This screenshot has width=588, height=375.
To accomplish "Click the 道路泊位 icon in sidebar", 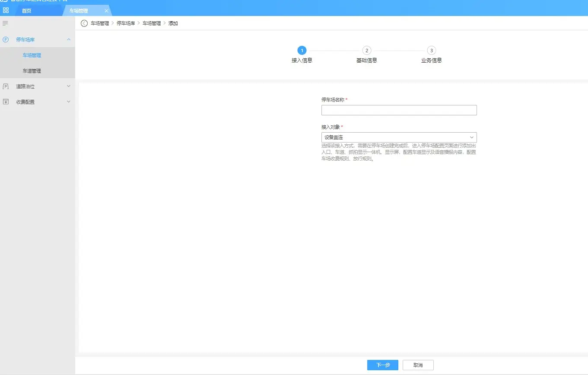I will point(6,86).
